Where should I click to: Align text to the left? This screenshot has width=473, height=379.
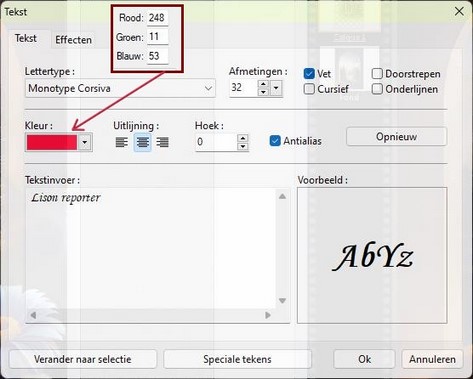point(122,142)
